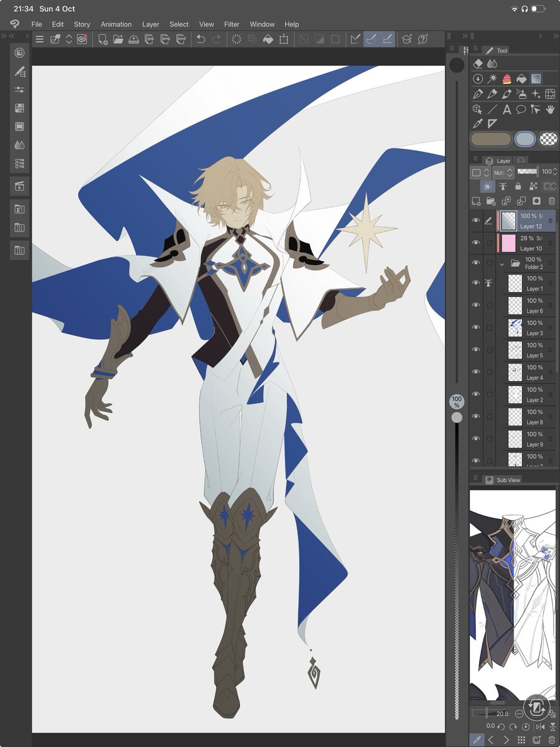
Task: Select the Eraser tool
Action: tap(478, 63)
